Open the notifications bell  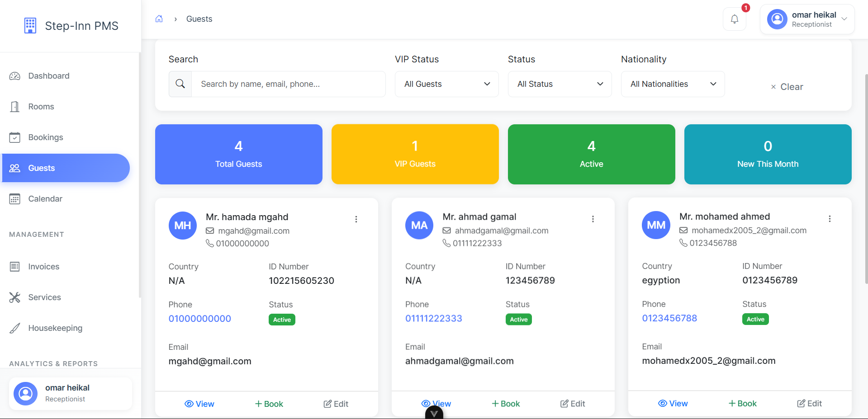734,19
